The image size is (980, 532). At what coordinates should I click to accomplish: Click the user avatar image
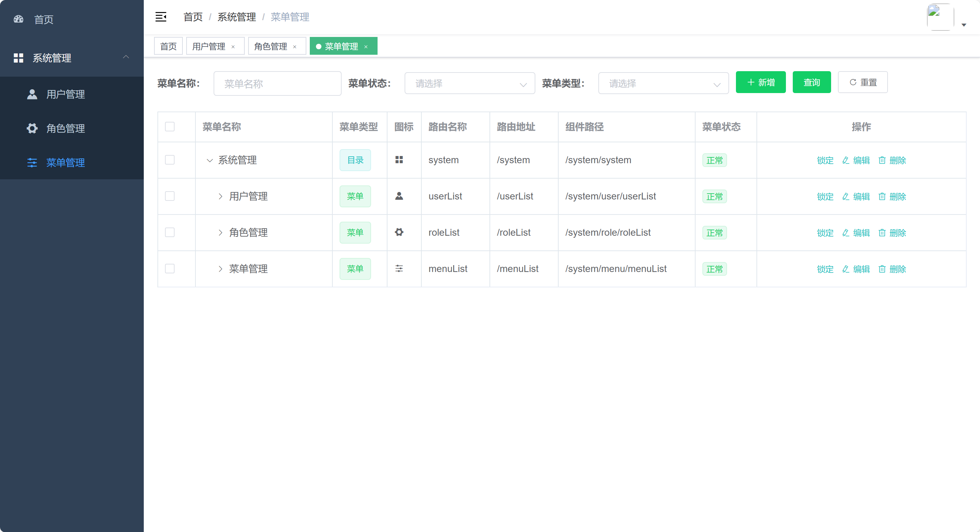[x=940, y=17]
